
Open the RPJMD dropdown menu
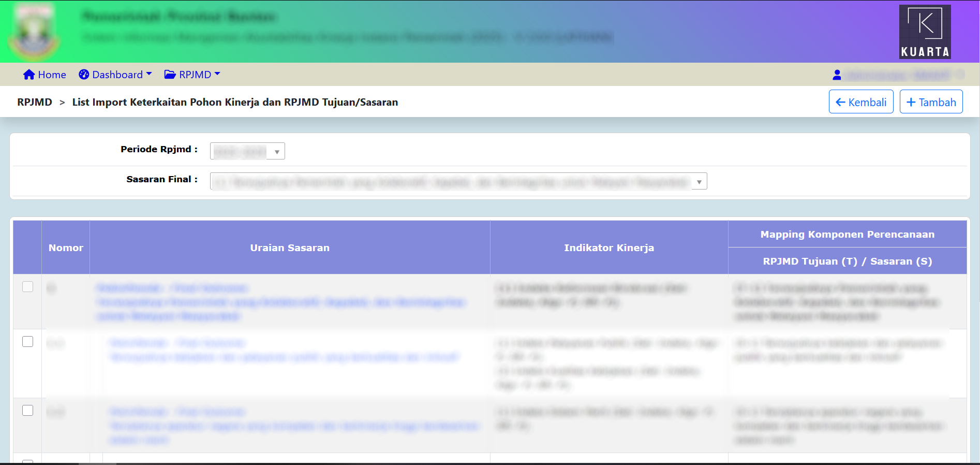(x=192, y=75)
